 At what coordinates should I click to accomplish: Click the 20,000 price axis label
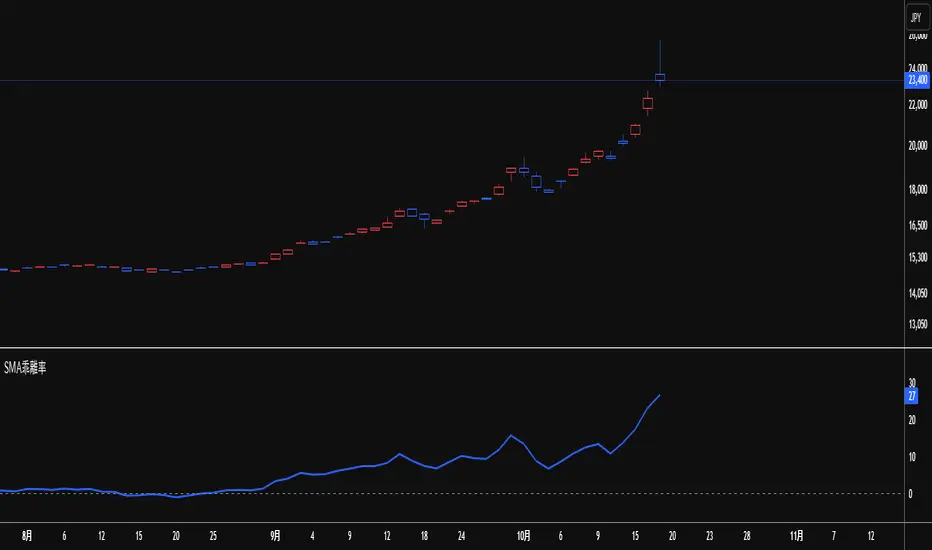click(x=918, y=146)
